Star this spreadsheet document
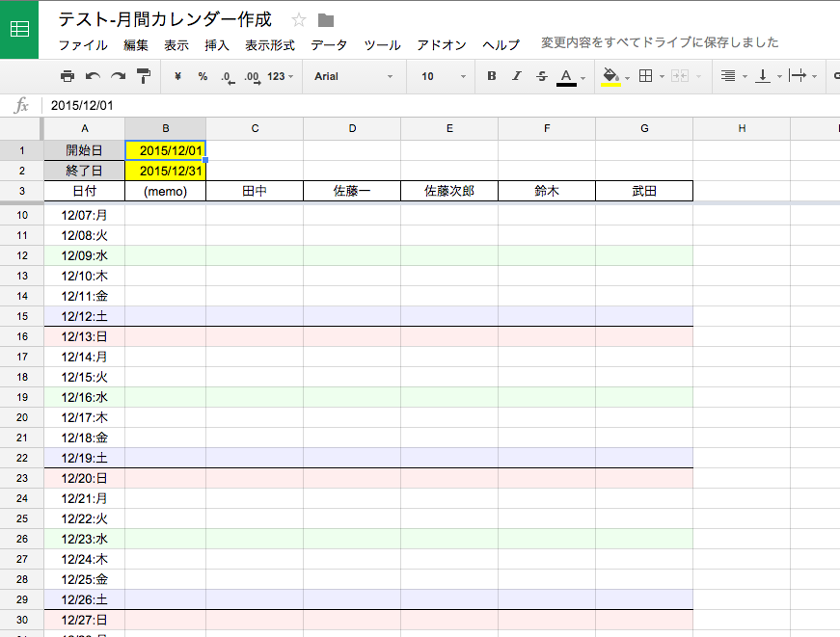 (x=299, y=20)
